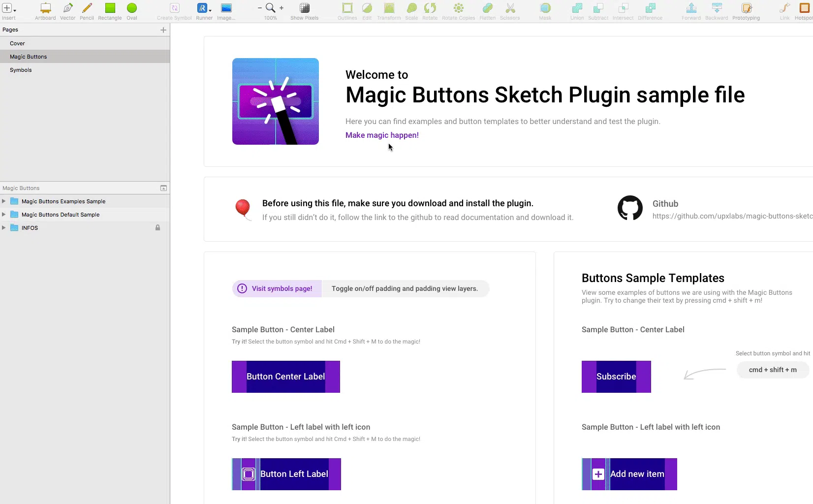This screenshot has width=813, height=504.
Task: Click the Flatten toolbar icon
Action: [487, 8]
